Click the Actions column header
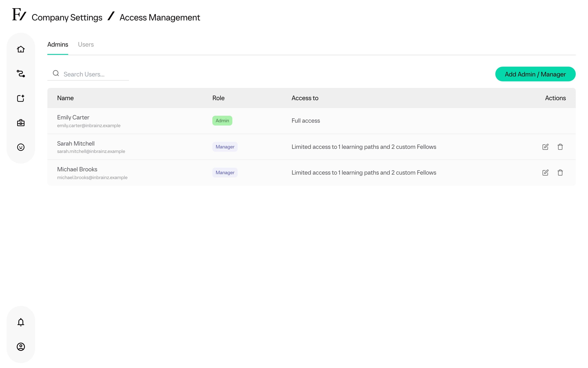 tap(555, 98)
